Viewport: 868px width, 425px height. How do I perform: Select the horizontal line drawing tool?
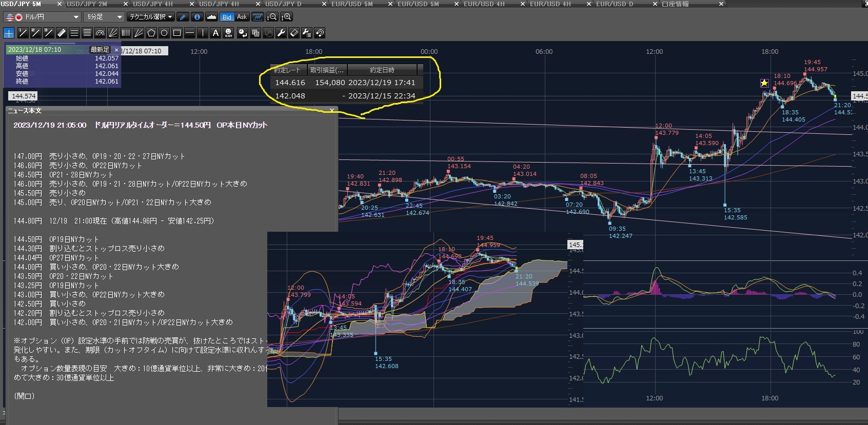(190, 33)
